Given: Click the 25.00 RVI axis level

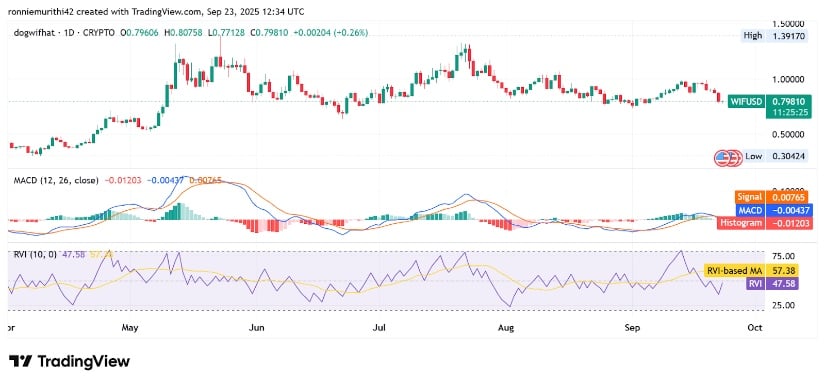Looking at the screenshot, I should pyautogui.click(x=782, y=305).
